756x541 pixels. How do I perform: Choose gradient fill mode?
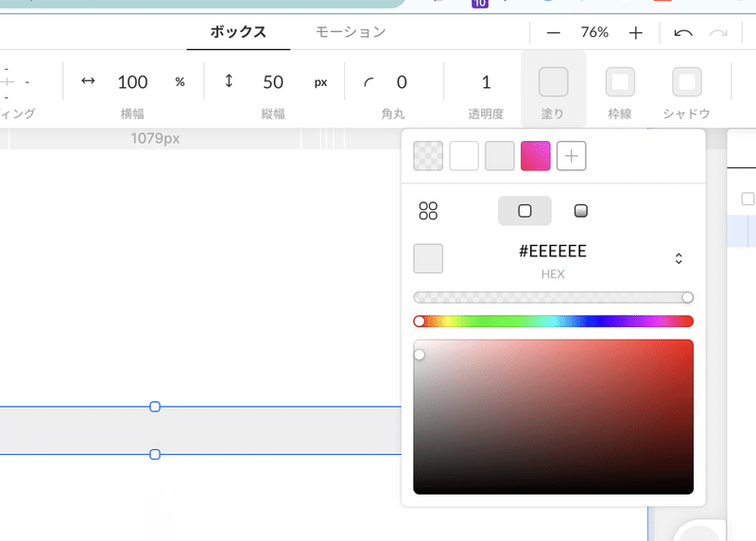pos(581,211)
